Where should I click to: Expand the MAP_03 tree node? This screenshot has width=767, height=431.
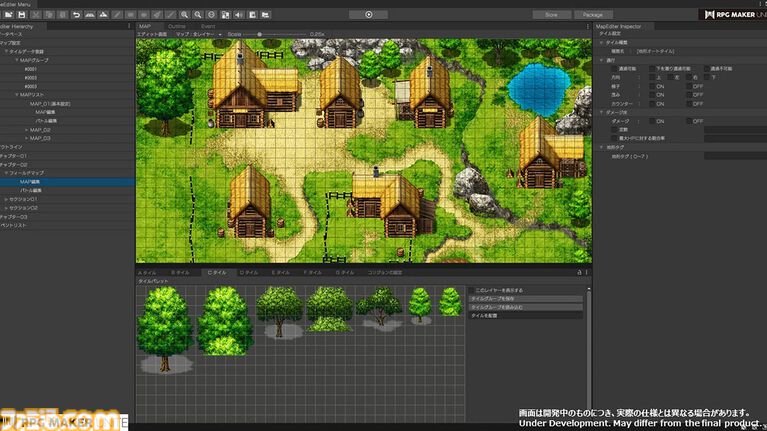(26, 138)
